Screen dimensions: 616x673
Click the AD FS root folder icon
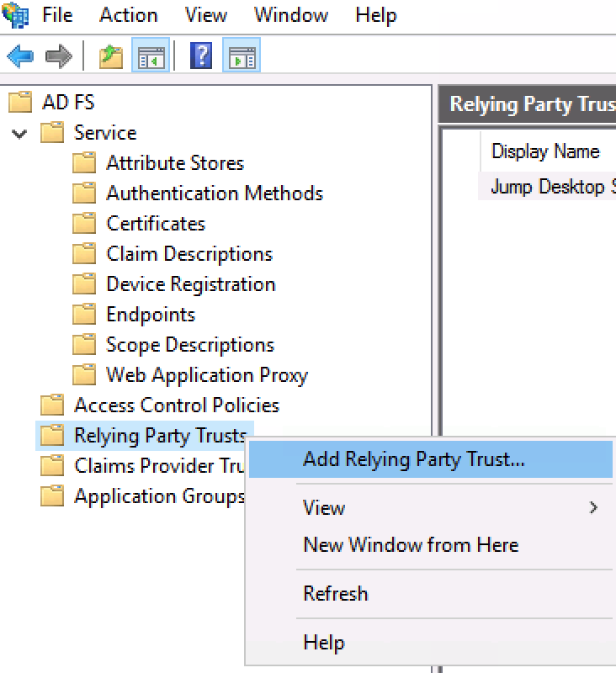coord(20,102)
